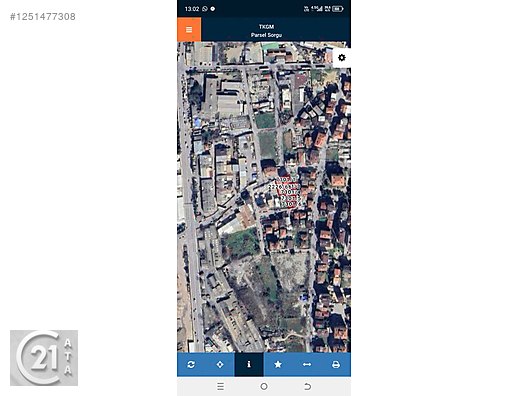The height and width of the screenshot is (396, 528).
Task: Tap the parcel label starting with 2226
Action: [284, 186]
